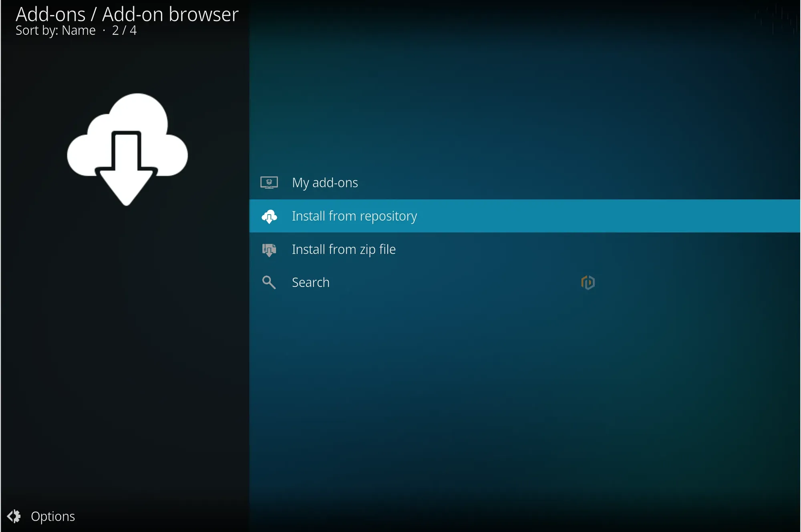The height and width of the screenshot is (532, 801).
Task: Click the large cloud download artwork
Action: [x=127, y=149]
